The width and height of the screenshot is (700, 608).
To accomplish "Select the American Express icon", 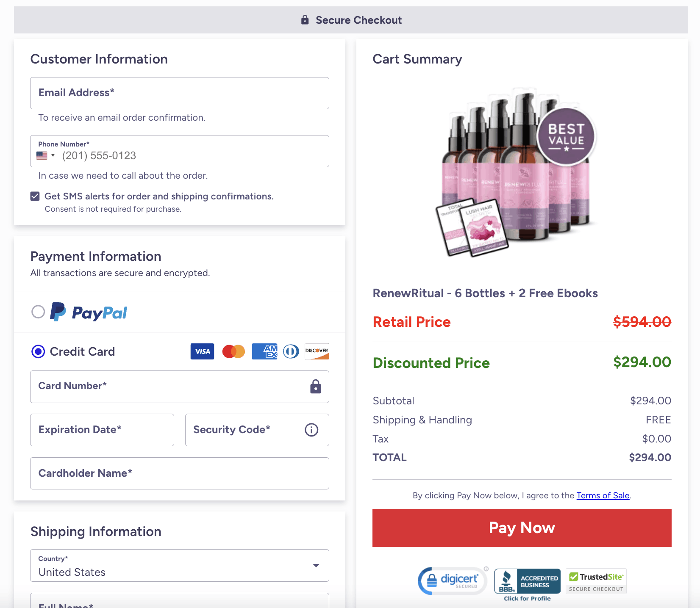I will point(264,351).
